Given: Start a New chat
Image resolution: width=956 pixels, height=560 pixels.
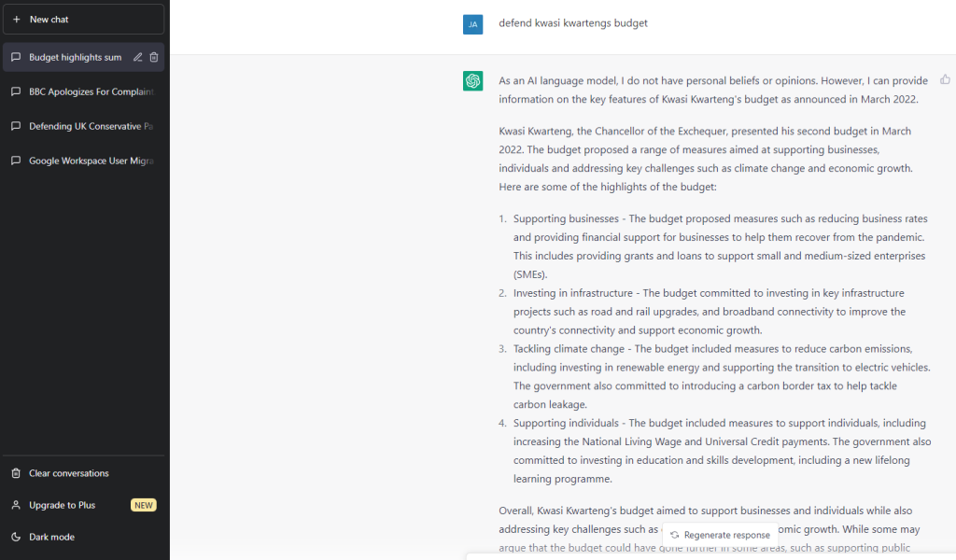Looking at the screenshot, I should (x=83, y=20).
